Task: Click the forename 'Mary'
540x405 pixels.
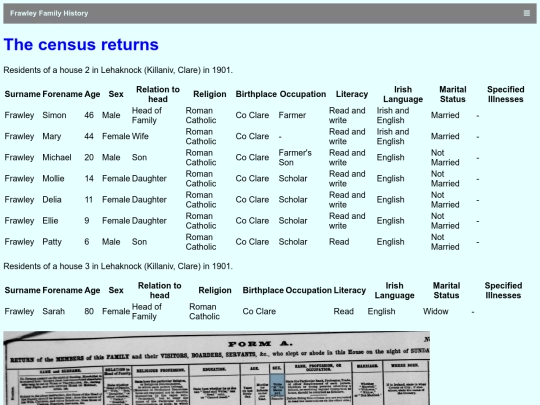Action: pos(52,136)
